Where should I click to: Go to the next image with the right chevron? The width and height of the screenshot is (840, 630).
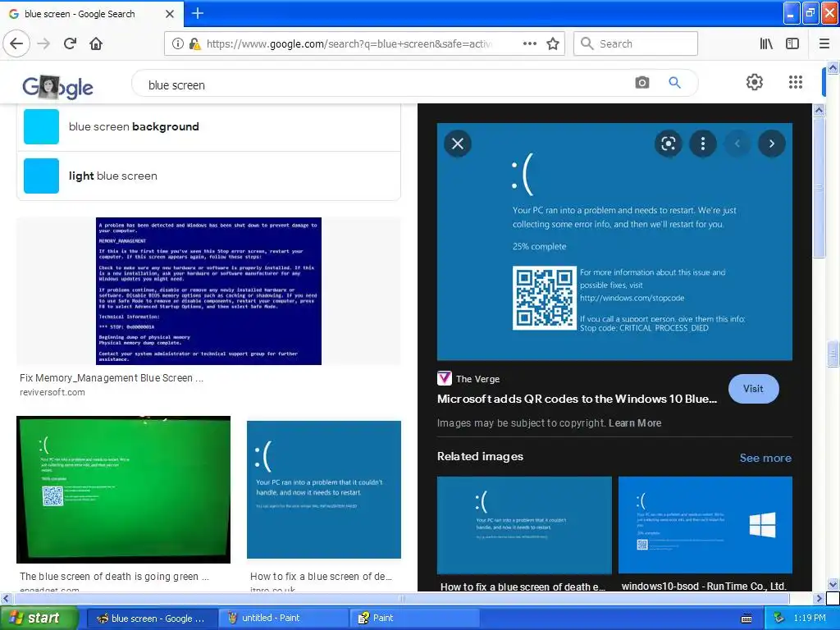[x=771, y=144]
